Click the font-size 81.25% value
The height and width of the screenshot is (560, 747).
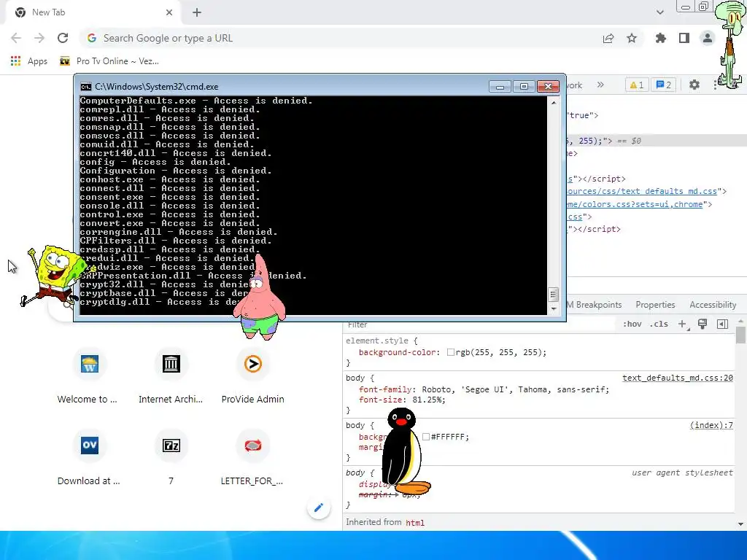click(428, 400)
